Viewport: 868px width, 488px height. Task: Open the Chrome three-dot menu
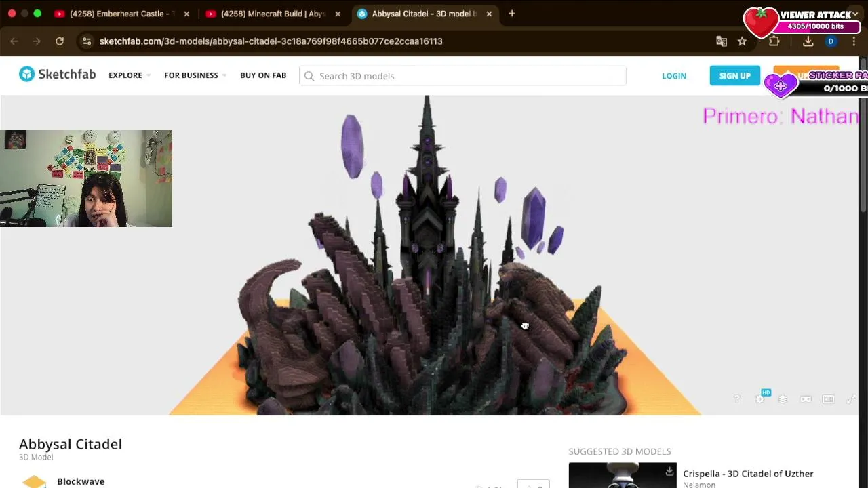854,41
